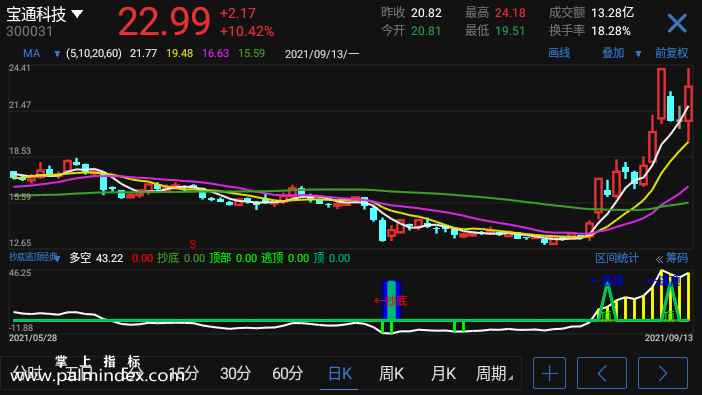Select the 月K monthly tab
This screenshot has height=395, width=702.
coord(443,373)
